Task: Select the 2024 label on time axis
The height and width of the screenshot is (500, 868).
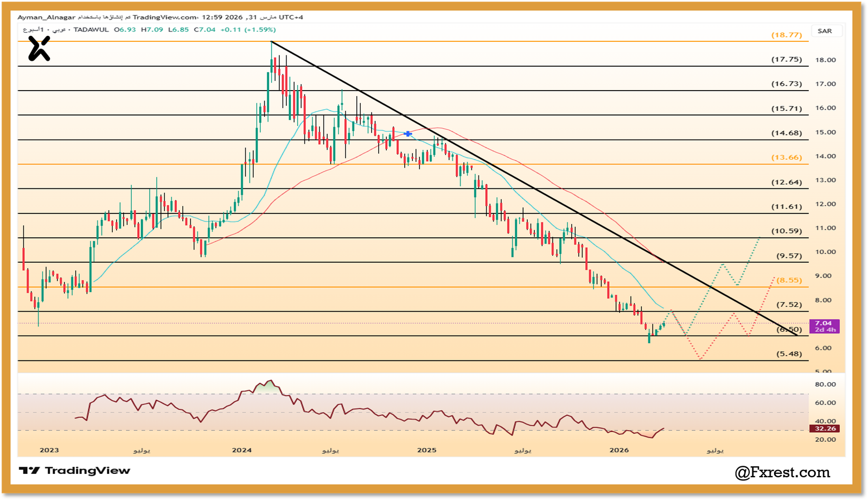Action: (x=241, y=450)
